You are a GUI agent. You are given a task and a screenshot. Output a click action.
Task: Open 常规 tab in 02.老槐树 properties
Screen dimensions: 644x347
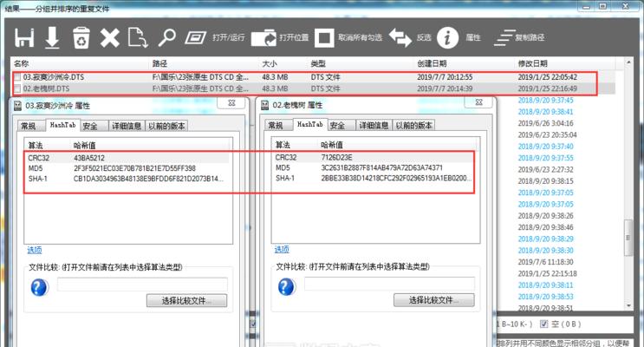pos(276,126)
